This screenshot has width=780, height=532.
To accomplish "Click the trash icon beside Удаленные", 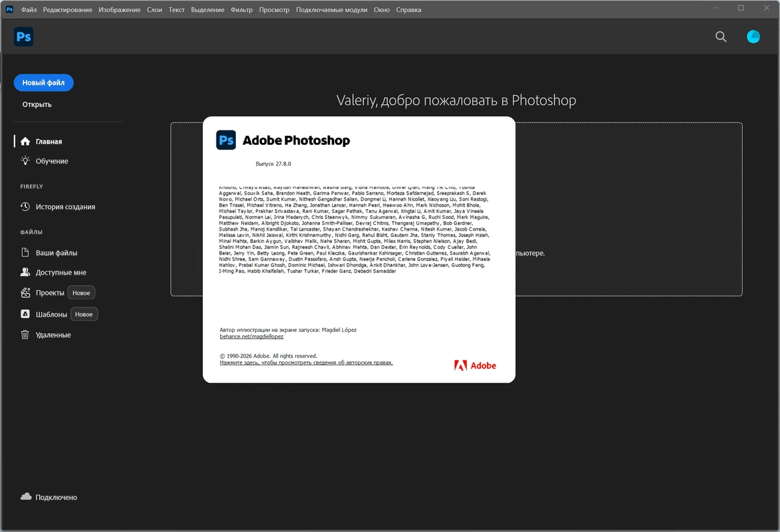I will tap(25, 335).
